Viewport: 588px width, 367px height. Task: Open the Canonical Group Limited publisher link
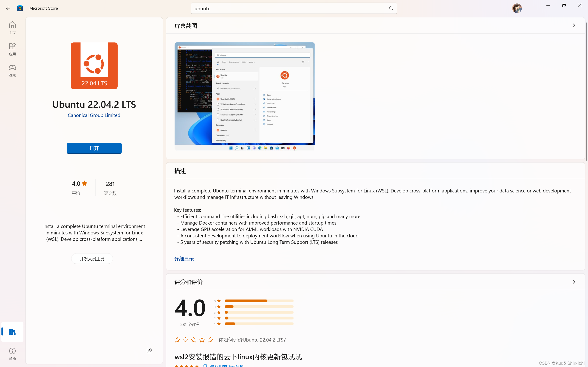coord(94,115)
